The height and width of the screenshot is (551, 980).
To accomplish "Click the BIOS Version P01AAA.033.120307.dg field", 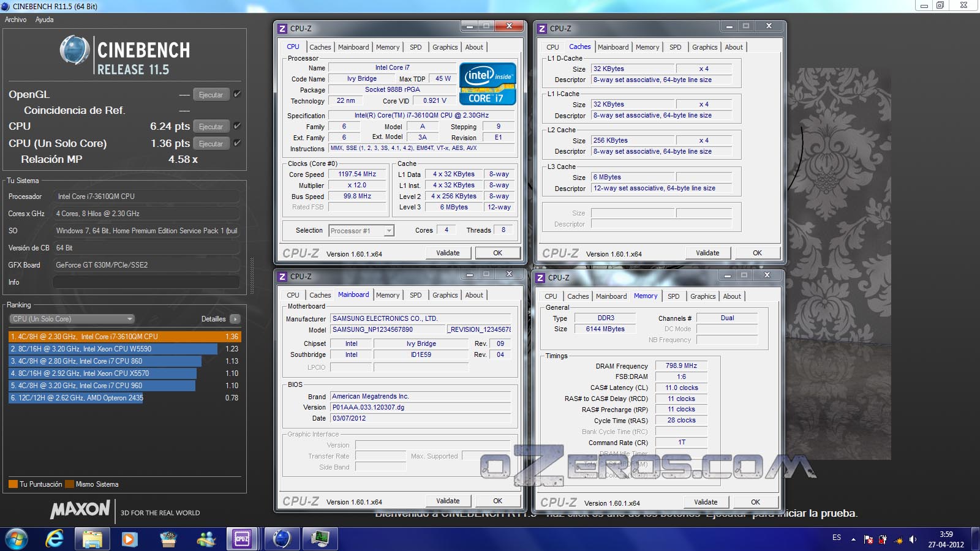I will (420, 407).
